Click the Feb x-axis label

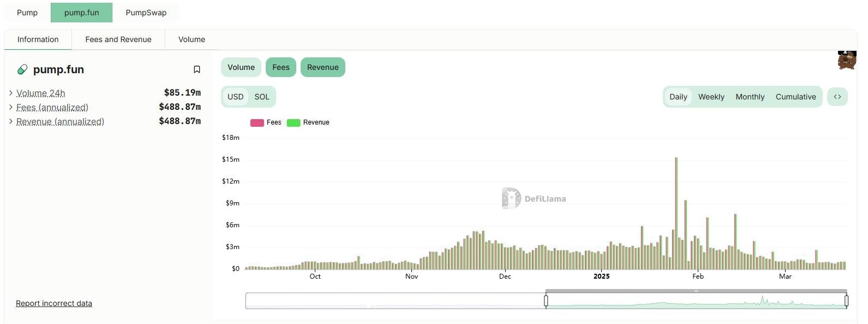(698, 276)
